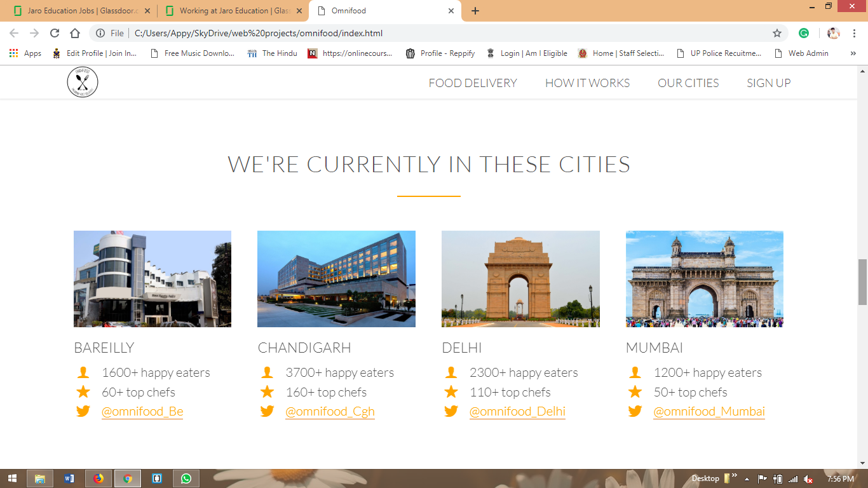Click Chandigarh happy eaters person icon

point(267,372)
